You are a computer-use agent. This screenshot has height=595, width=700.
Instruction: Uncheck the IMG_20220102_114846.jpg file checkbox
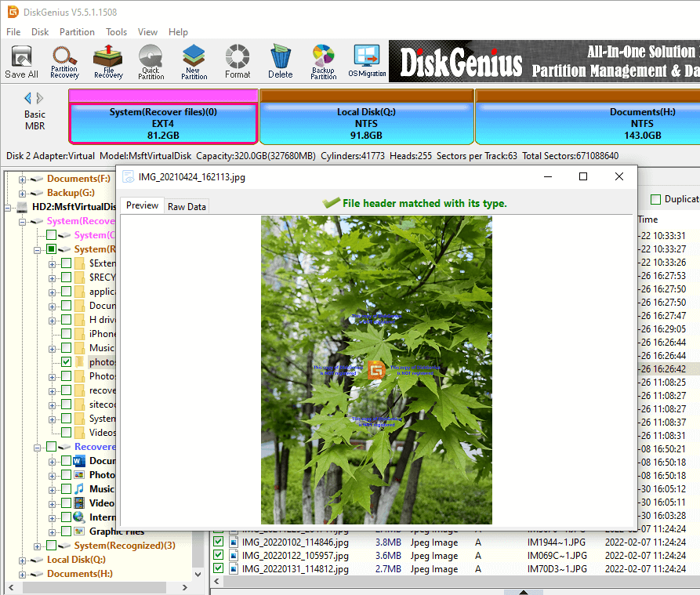pyautogui.click(x=219, y=542)
